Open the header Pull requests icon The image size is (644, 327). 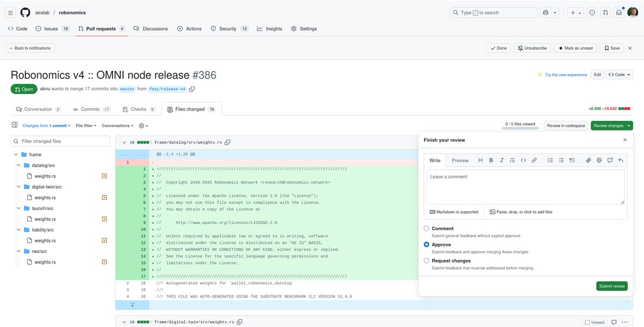(x=605, y=12)
